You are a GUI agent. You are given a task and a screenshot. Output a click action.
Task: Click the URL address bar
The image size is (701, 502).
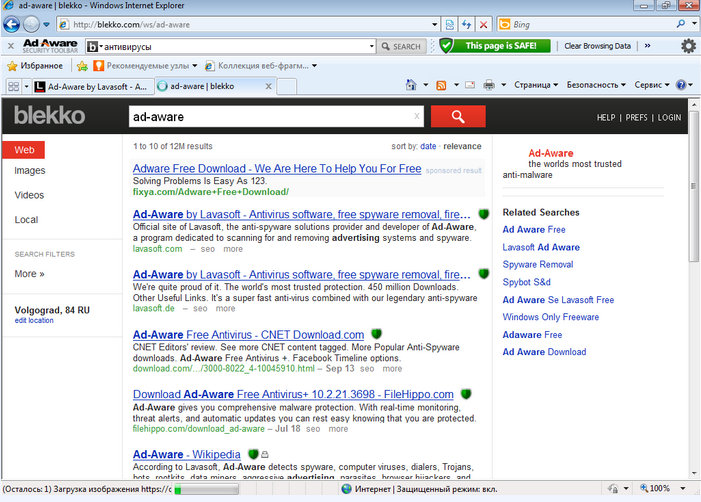tap(248, 25)
